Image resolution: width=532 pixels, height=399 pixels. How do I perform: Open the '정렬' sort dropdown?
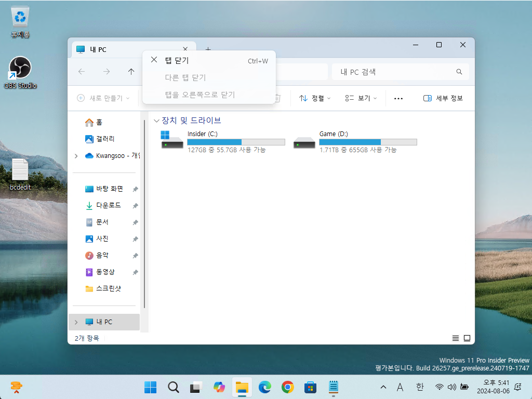pos(314,98)
